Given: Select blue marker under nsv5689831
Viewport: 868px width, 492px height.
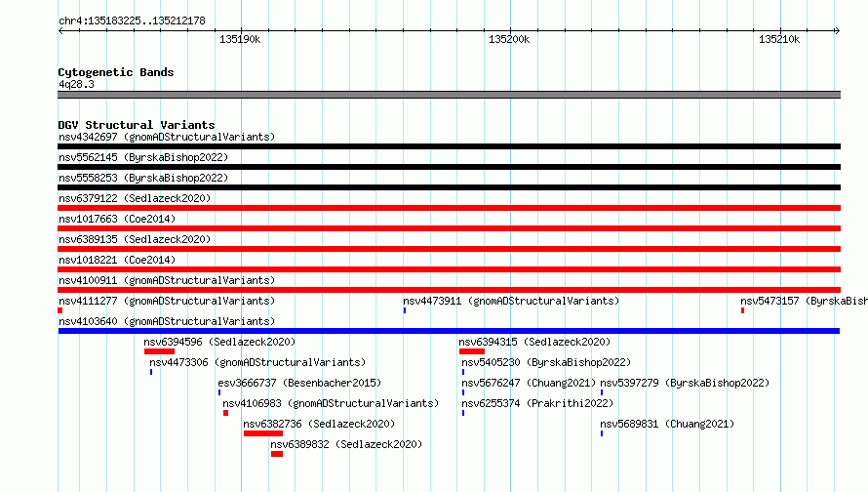Looking at the screenshot, I should pyautogui.click(x=602, y=433).
